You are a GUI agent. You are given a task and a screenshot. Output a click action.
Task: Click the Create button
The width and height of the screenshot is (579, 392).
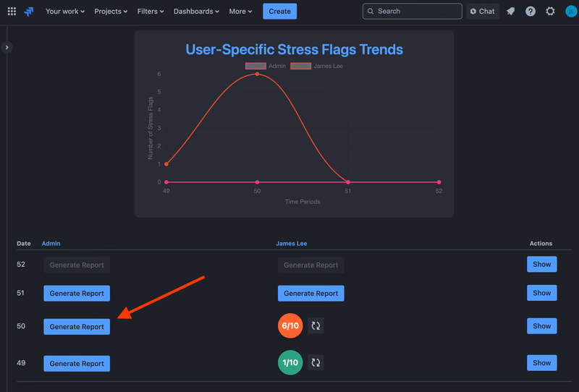pos(279,12)
